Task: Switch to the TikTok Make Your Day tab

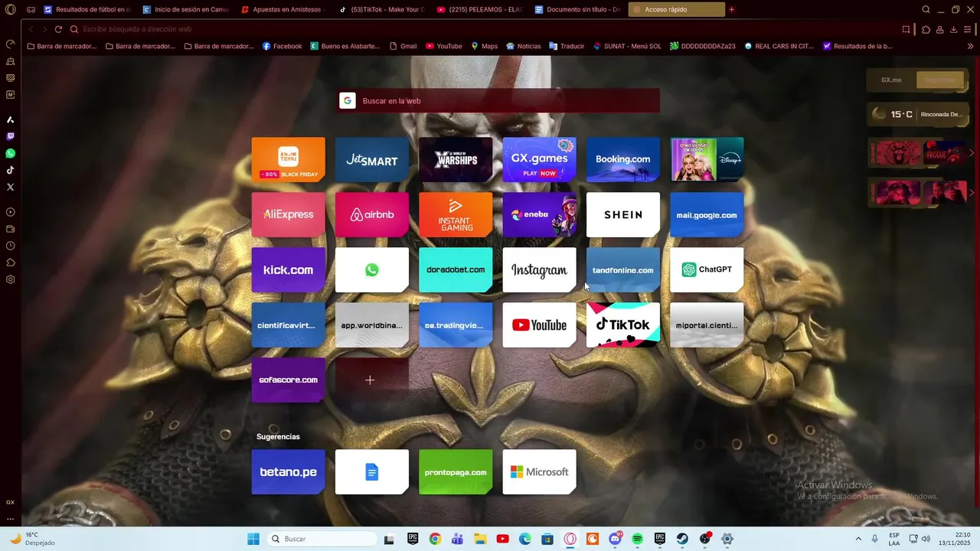Action: (x=382, y=10)
